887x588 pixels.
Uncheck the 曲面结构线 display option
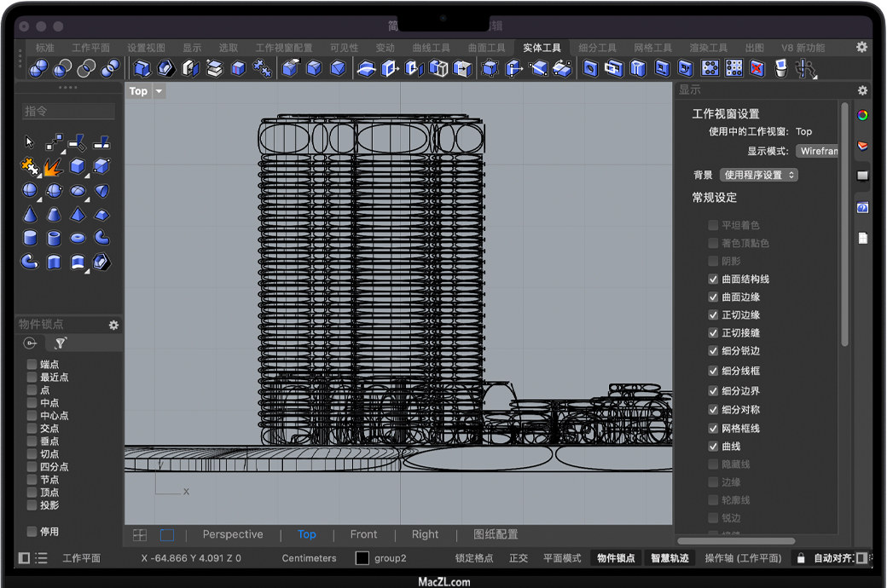[713, 280]
